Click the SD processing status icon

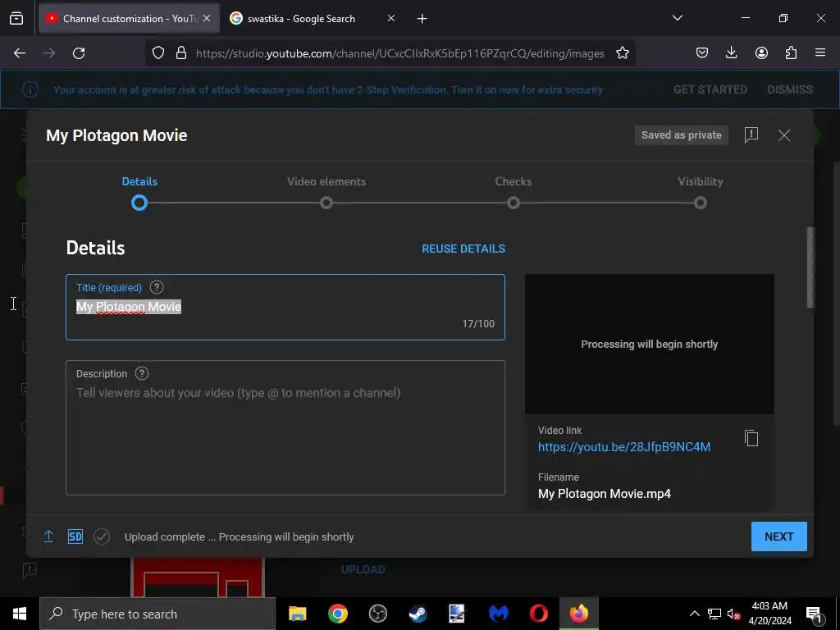coord(75,536)
